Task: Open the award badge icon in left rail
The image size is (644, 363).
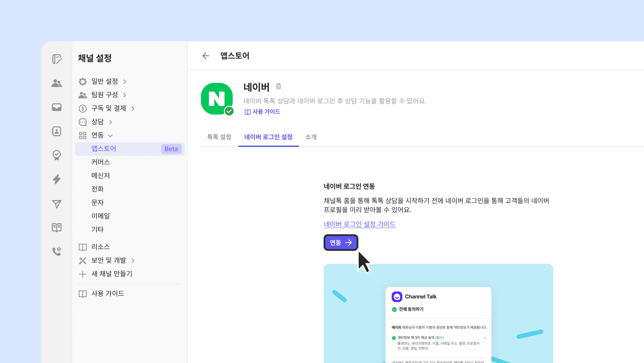Action: (x=57, y=155)
